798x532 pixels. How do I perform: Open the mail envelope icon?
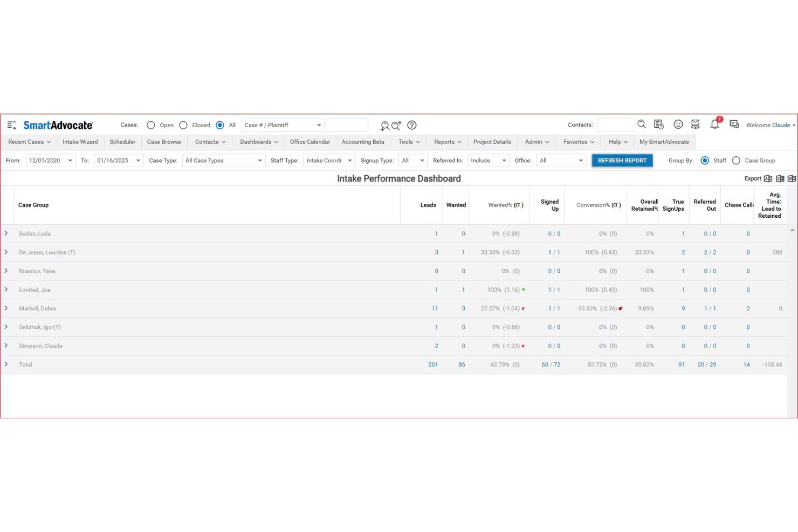tap(696, 125)
